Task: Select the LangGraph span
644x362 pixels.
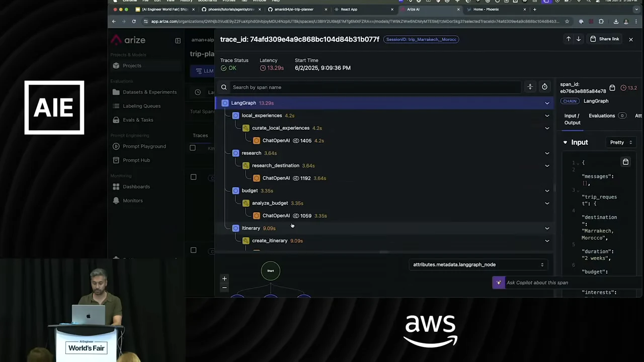Action: 385,103
